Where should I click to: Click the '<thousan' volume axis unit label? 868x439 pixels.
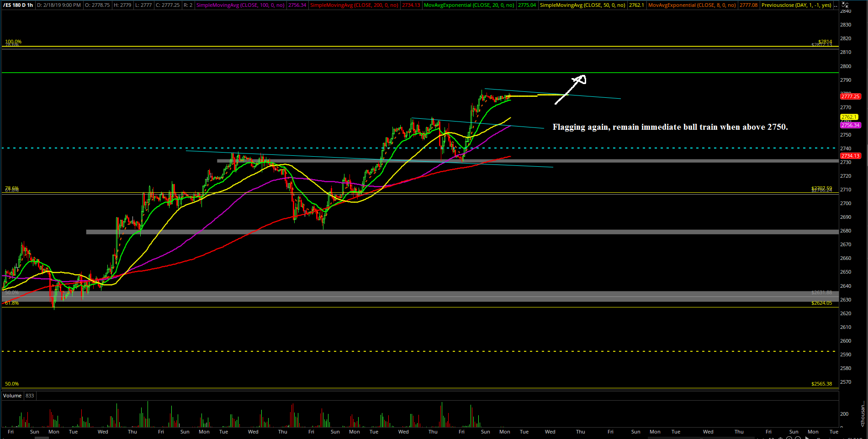click(x=863, y=414)
